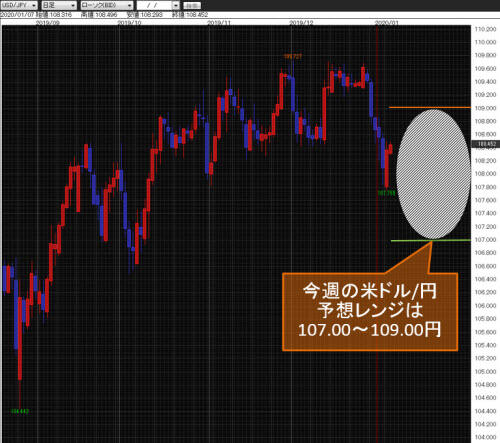Open the USD/JPY currency pair dropdown
Screen dimensions: 500x443
pyautogui.click(x=19, y=5)
